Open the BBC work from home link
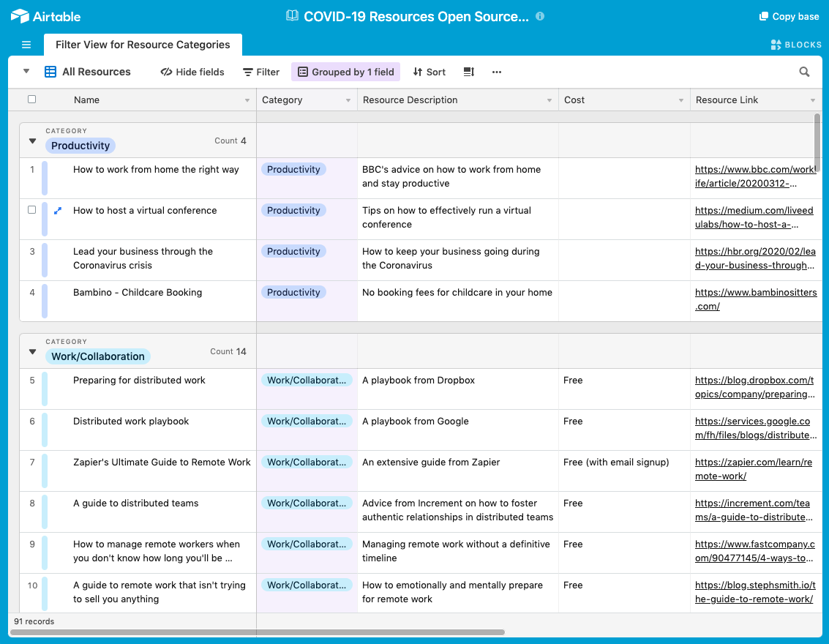The width and height of the screenshot is (829, 644). [x=756, y=176]
